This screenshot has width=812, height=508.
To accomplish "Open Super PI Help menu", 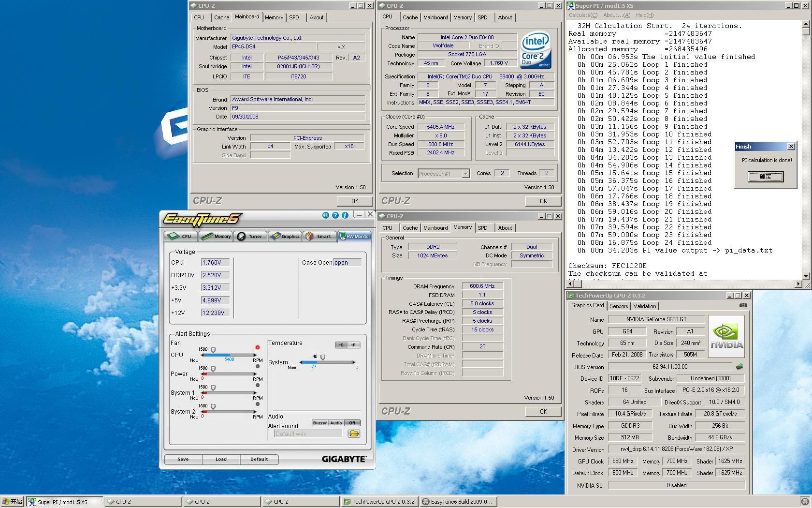I will point(645,15).
